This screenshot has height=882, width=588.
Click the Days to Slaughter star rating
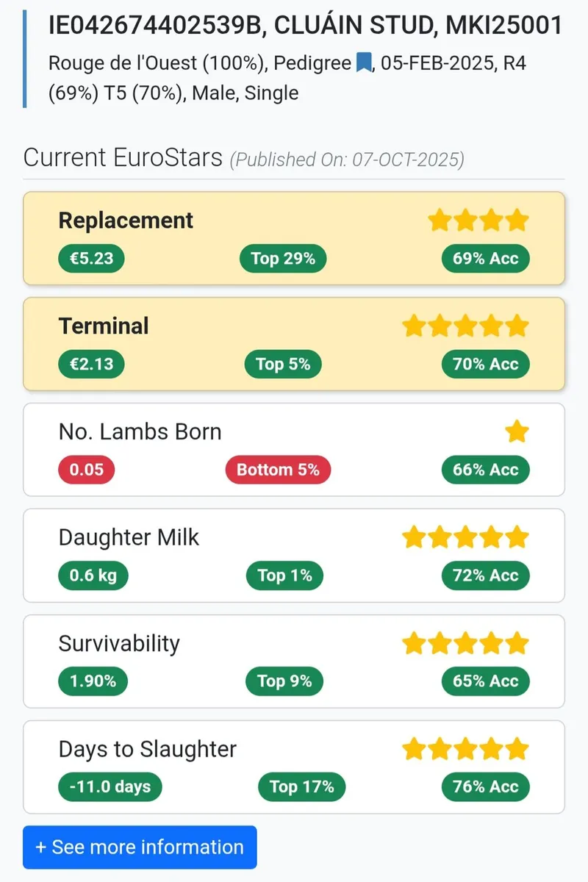(x=465, y=749)
